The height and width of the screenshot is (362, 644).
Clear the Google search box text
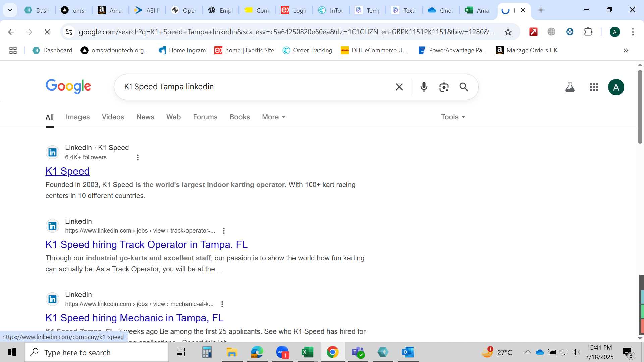[x=399, y=87]
